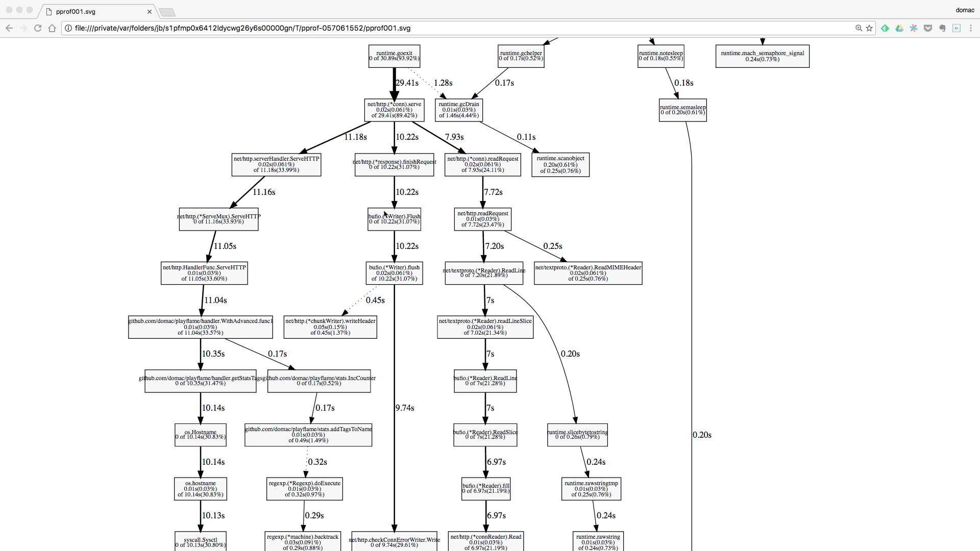
Task: Click the Feedly extension icon
Action: pos(885,28)
